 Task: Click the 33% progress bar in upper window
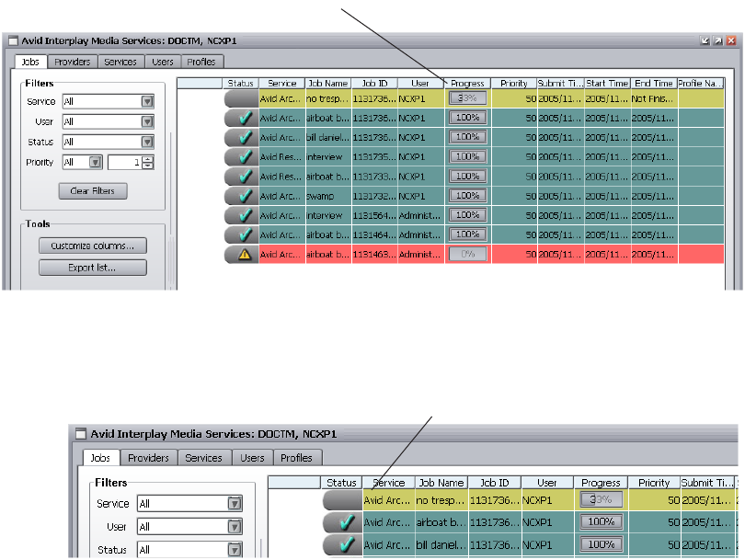click(x=467, y=98)
